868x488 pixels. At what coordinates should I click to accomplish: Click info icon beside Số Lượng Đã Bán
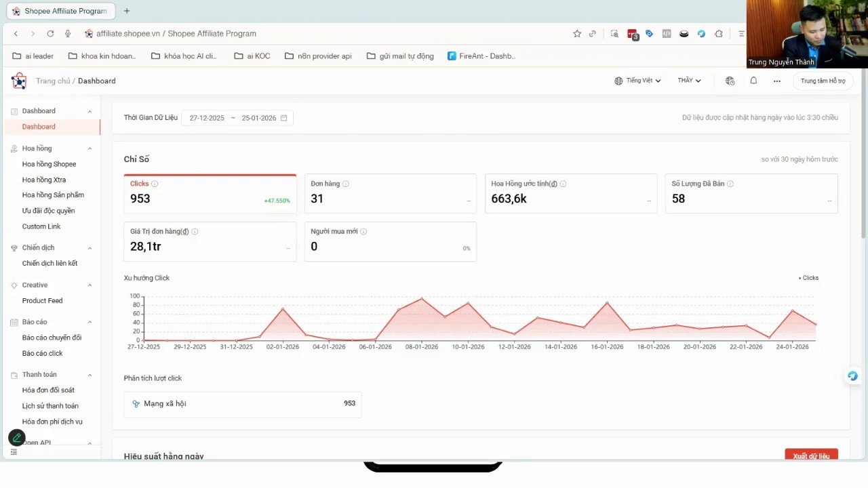(730, 184)
